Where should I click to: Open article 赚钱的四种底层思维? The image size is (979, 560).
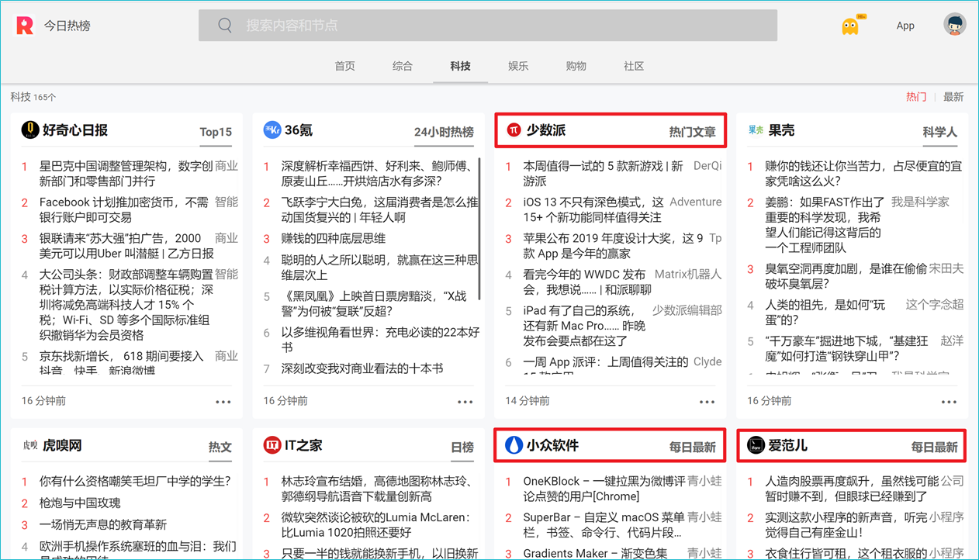click(x=334, y=238)
